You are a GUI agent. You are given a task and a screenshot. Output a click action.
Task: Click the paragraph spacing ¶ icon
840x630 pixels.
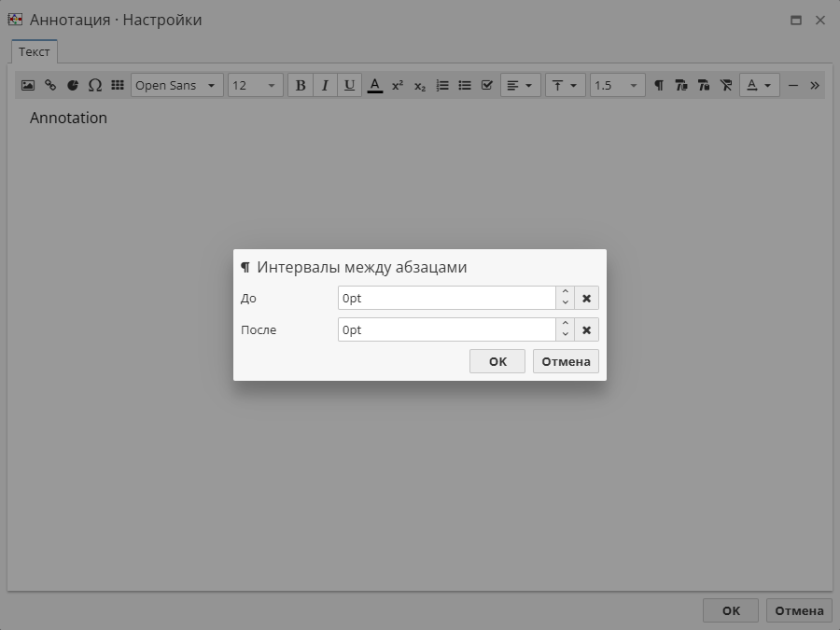point(659,85)
